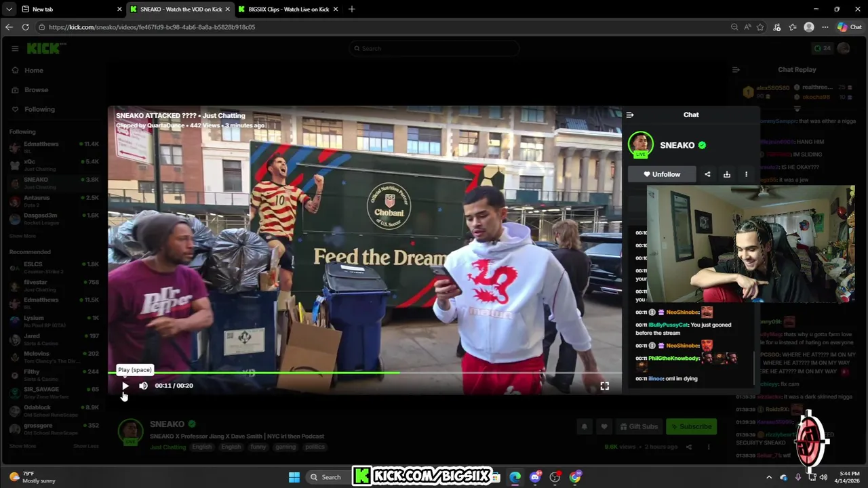The image size is (868, 488).
Task: Open the SIR_SAVAGE recommended channel
Action: pos(54,392)
